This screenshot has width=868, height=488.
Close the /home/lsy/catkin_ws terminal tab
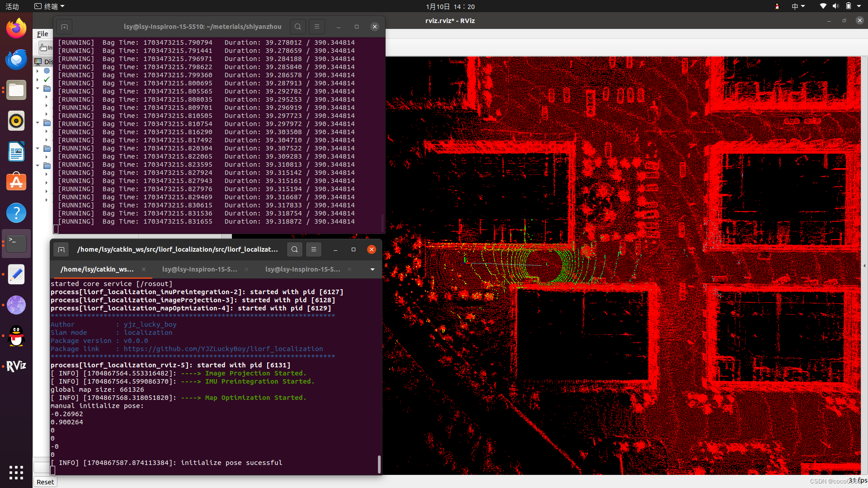(144, 269)
